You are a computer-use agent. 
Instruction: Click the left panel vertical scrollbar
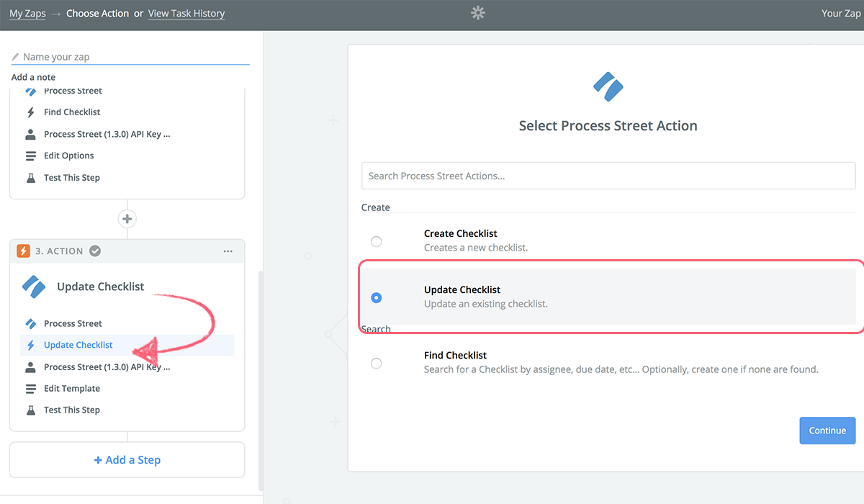260,380
